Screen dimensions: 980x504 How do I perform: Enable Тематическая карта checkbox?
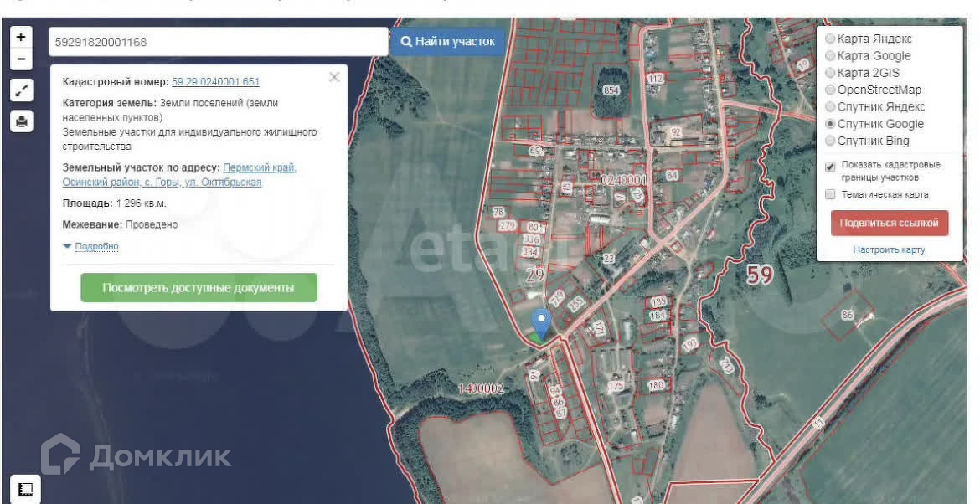[x=830, y=194]
